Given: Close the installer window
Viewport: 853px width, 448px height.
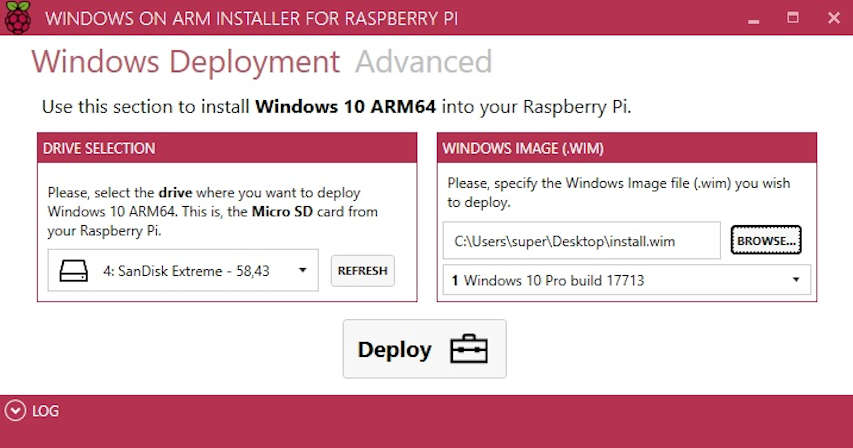Looking at the screenshot, I should tap(833, 18).
